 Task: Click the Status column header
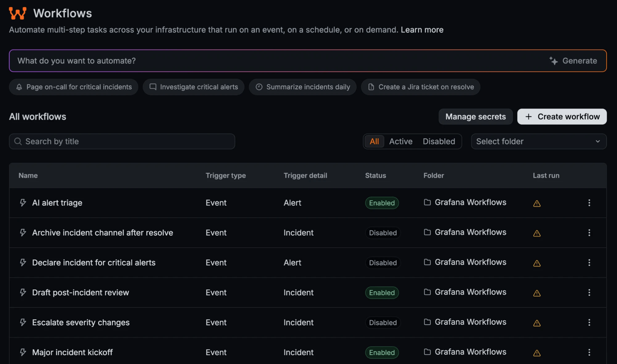(x=375, y=175)
